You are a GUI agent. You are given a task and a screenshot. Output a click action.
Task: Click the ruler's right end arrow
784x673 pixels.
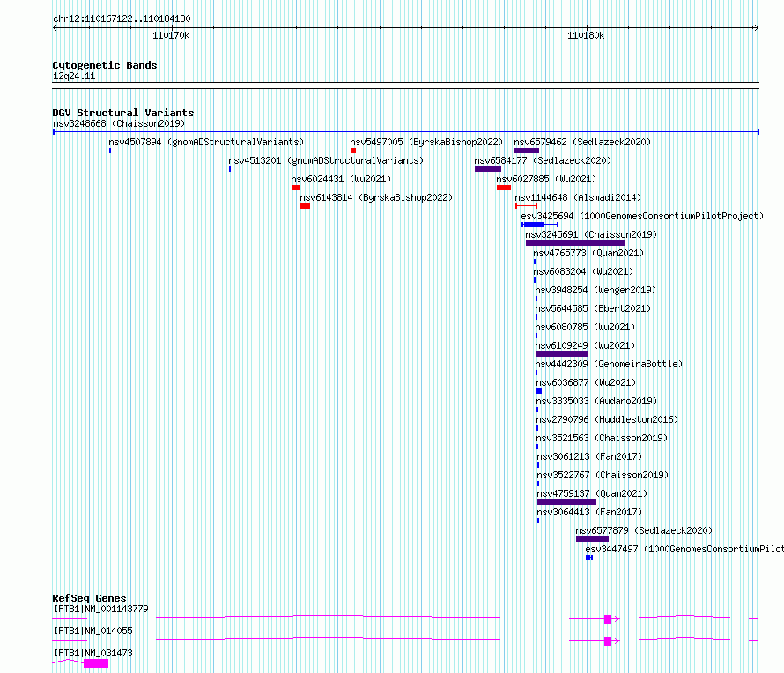[756, 28]
